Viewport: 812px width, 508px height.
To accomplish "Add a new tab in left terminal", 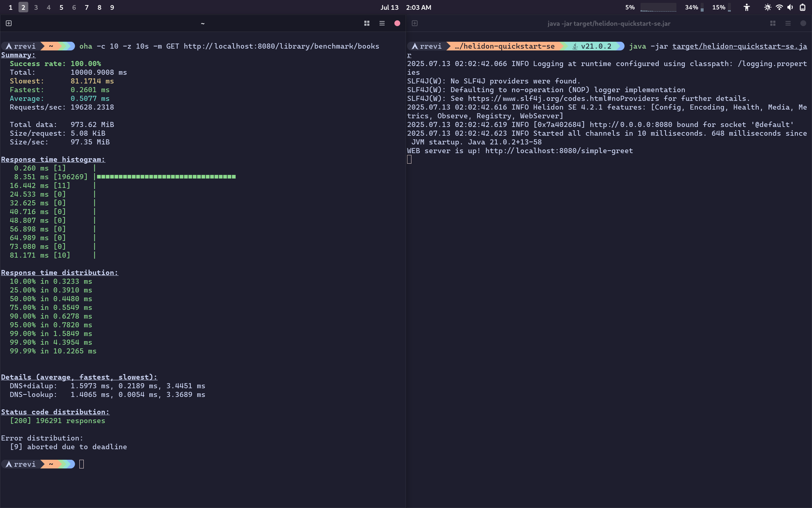I will 9,23.
